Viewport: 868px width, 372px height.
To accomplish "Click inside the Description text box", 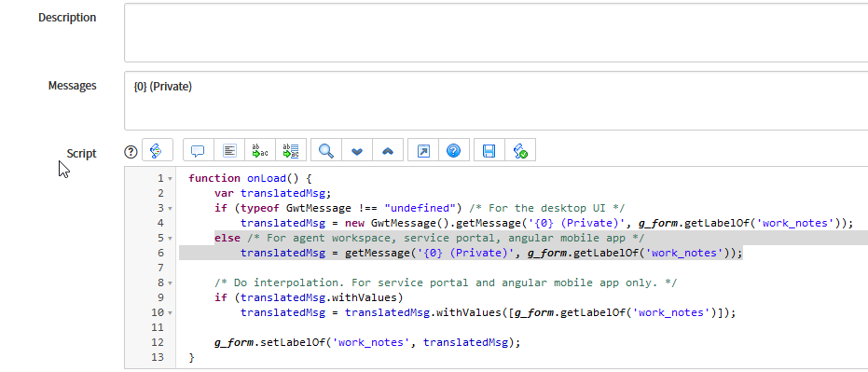I will pos(496,33).
